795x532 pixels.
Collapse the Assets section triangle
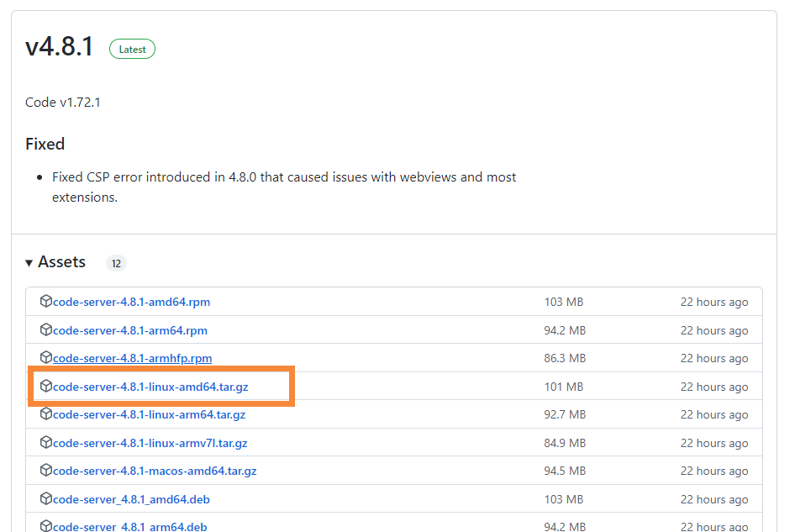point(29,263)
